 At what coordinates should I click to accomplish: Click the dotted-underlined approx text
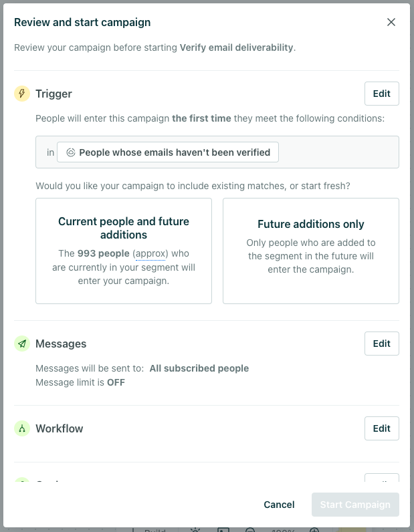tap(150, 253)
